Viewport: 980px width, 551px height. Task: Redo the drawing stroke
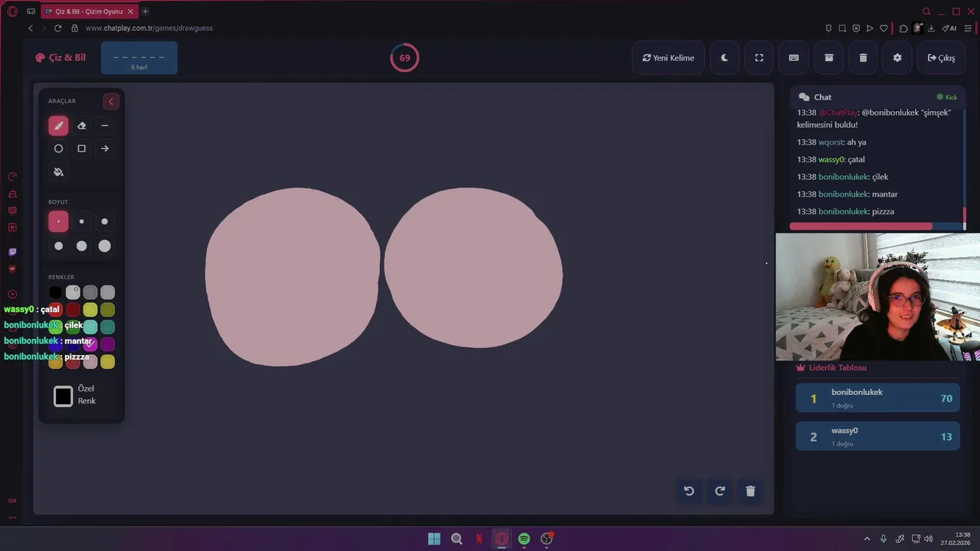720,491
